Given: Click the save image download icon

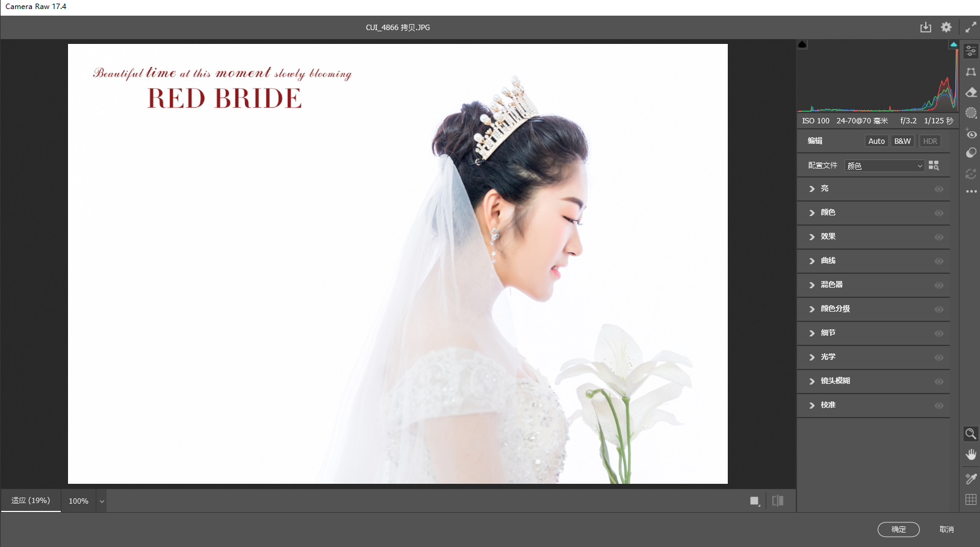Looking at the screenshot, I should click(925, 28).
